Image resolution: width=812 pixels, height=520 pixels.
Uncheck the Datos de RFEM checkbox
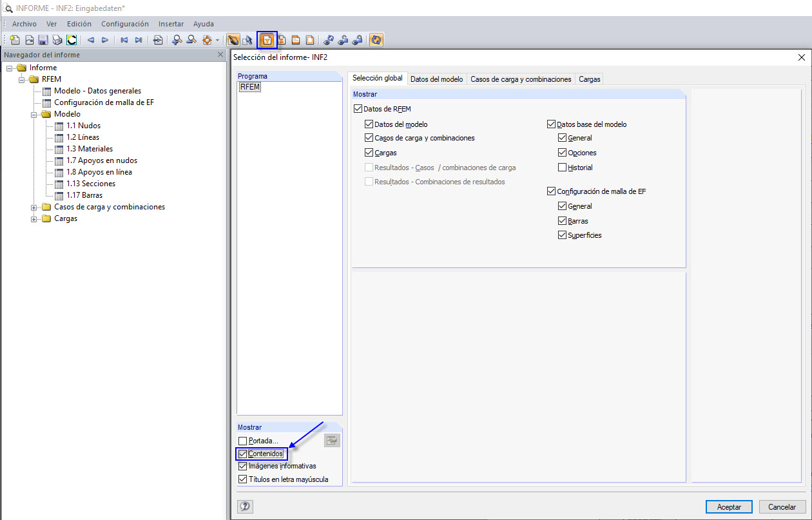[x=358, y=109]
